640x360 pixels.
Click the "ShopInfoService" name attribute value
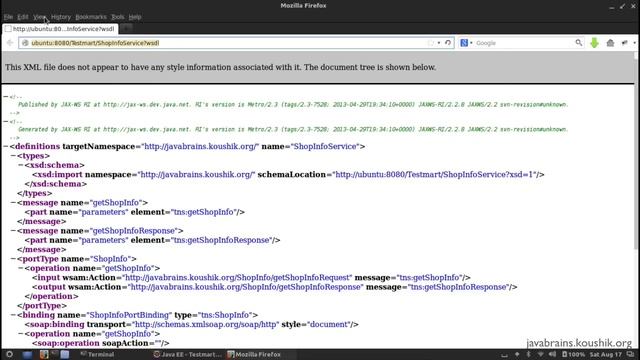(x=325, y=146)
